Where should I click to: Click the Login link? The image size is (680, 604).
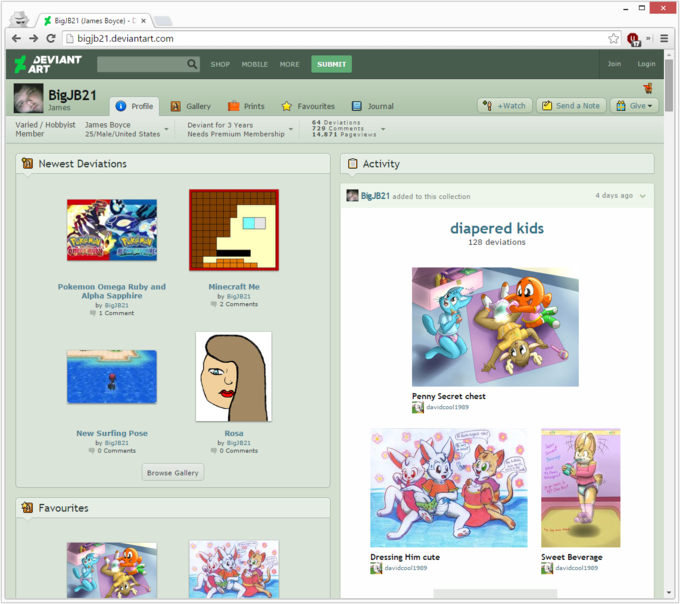coord(646,64)
